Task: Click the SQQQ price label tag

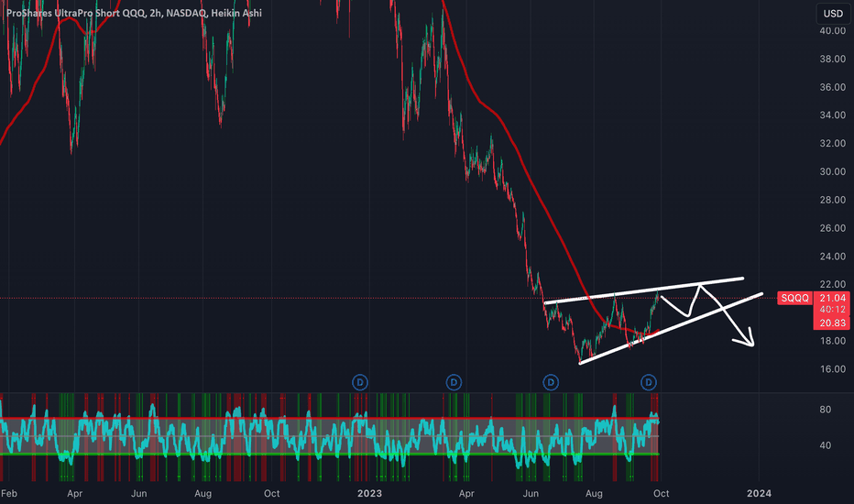Action: (794, 298)
